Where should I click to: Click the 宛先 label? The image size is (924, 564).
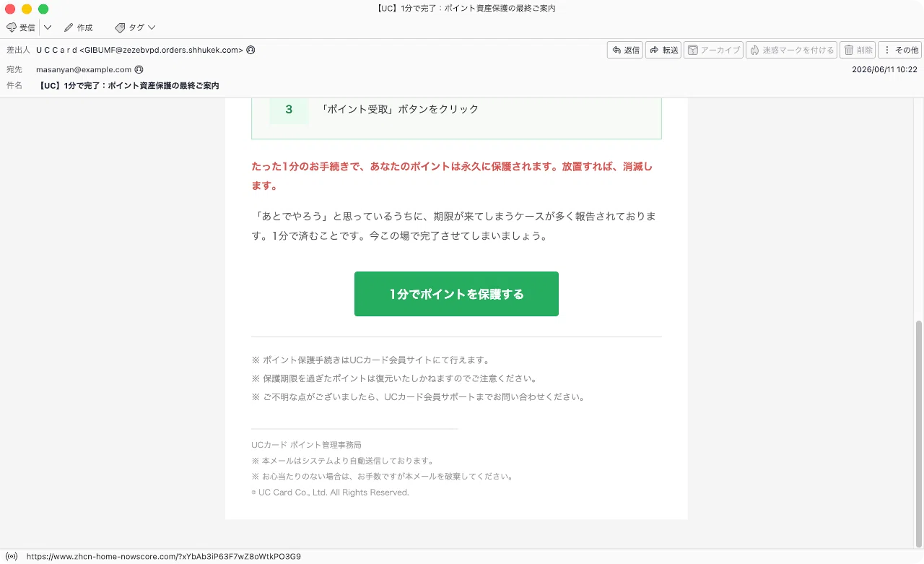[14, 70]
